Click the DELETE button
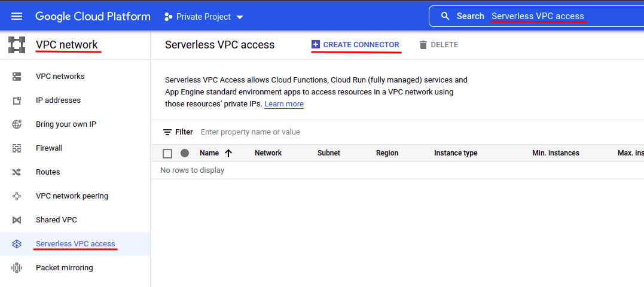644x287 pixels. (x=439, y=45)
